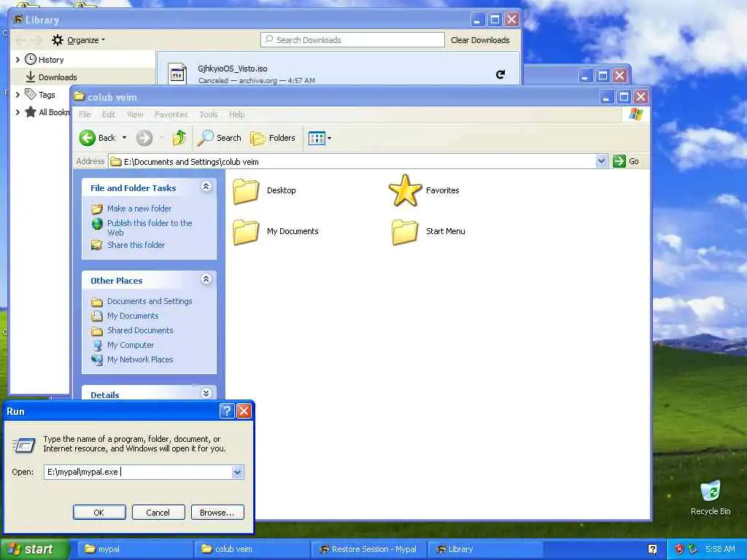Click the green Back arrow in Explorer

[88, 138]
